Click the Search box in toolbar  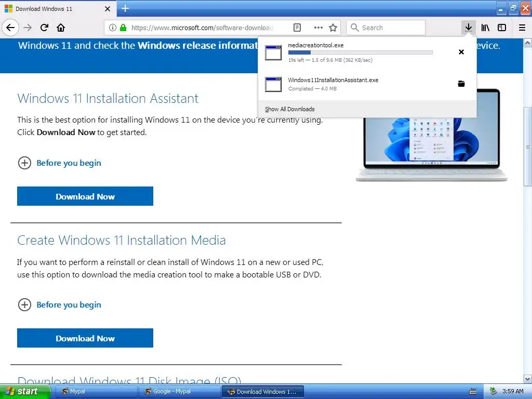click(x=386, y=28)
